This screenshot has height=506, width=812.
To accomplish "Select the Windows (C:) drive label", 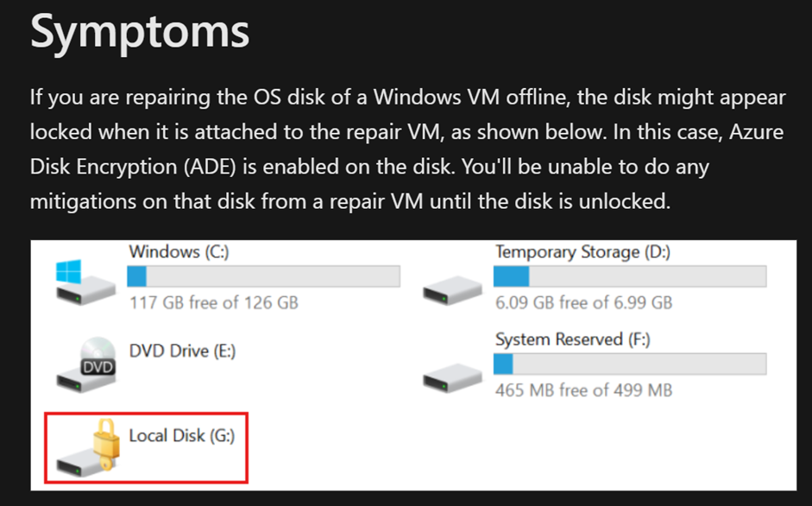I will (175, 252).
